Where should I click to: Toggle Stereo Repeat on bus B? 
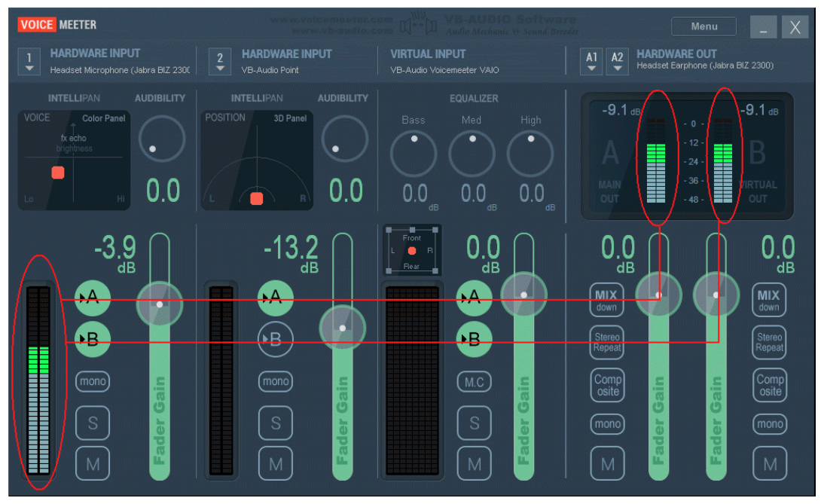(x=769, y=343)
